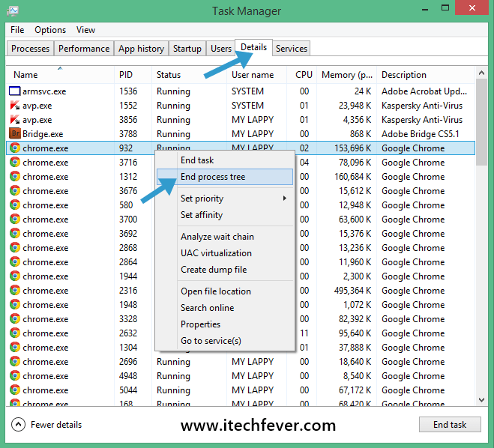Click Chrome icon of PID 2864 row

tap(15, 261)
